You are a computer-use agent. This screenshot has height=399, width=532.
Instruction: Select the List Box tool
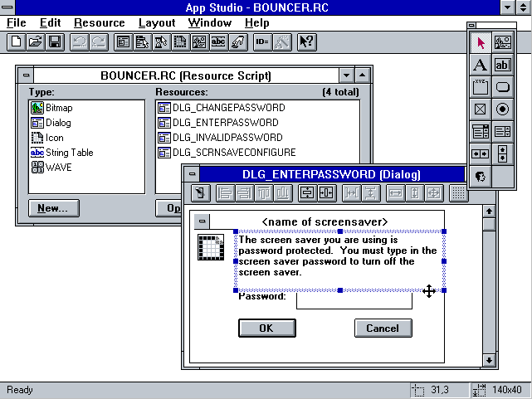(x=502, y=132)
